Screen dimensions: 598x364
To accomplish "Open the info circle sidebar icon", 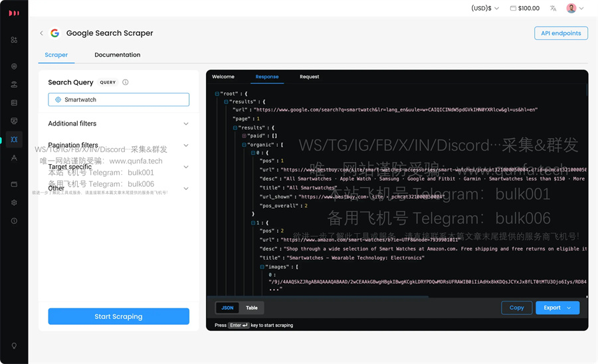I will coord(14,221).
